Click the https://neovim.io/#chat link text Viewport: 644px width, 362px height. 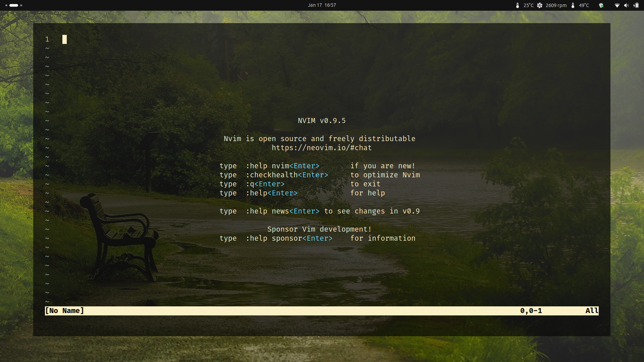321,148
